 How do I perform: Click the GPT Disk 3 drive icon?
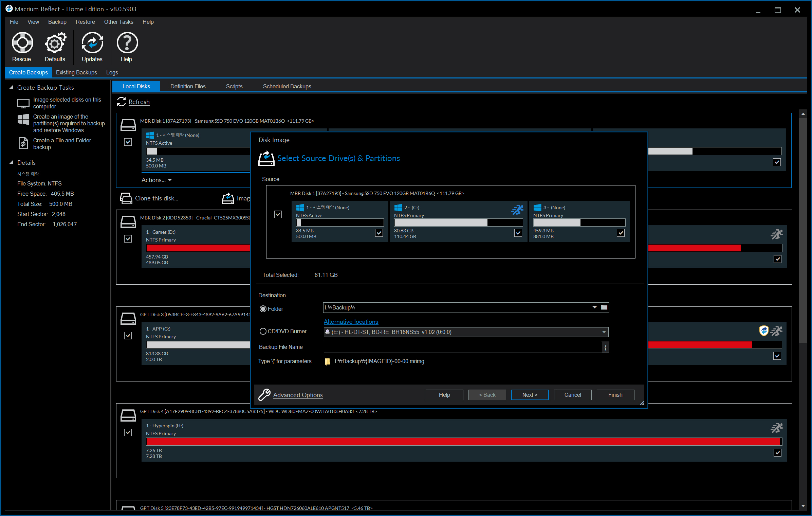pyautogui.click(x=128, y=318)
